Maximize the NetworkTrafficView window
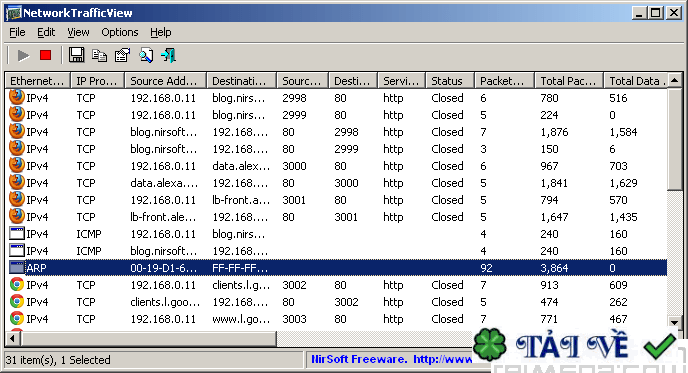The width and height of the screenshot is (688, 373). (x=656, y=13)
